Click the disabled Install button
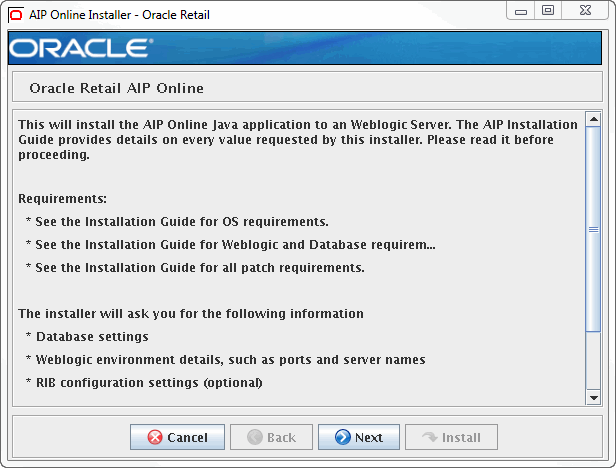This screenshot has height=468, width=616. [x=451, y=437]
